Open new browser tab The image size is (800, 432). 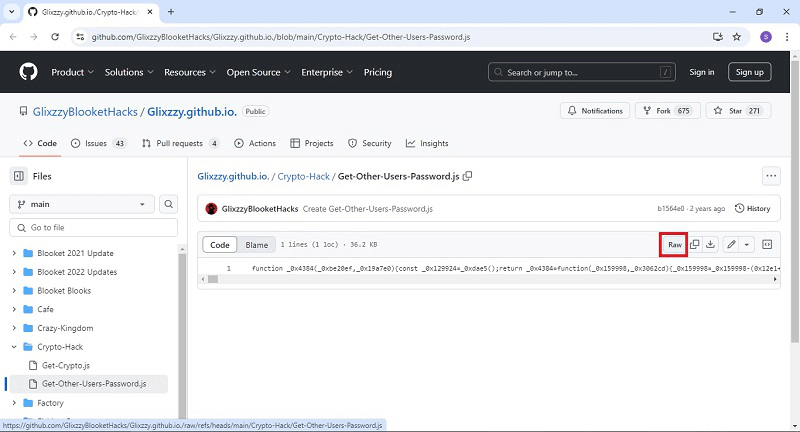coord(171,12)
